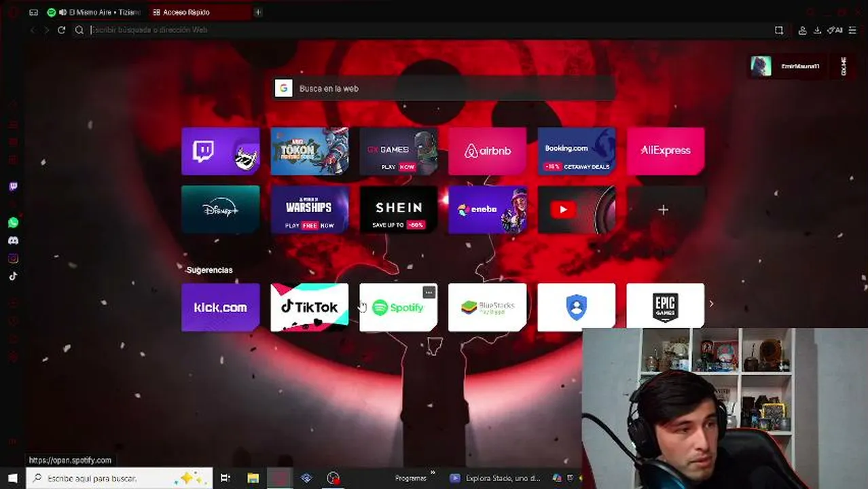
Task: Click the Windows taskbar search box
Action: click(x=120, y=478)
